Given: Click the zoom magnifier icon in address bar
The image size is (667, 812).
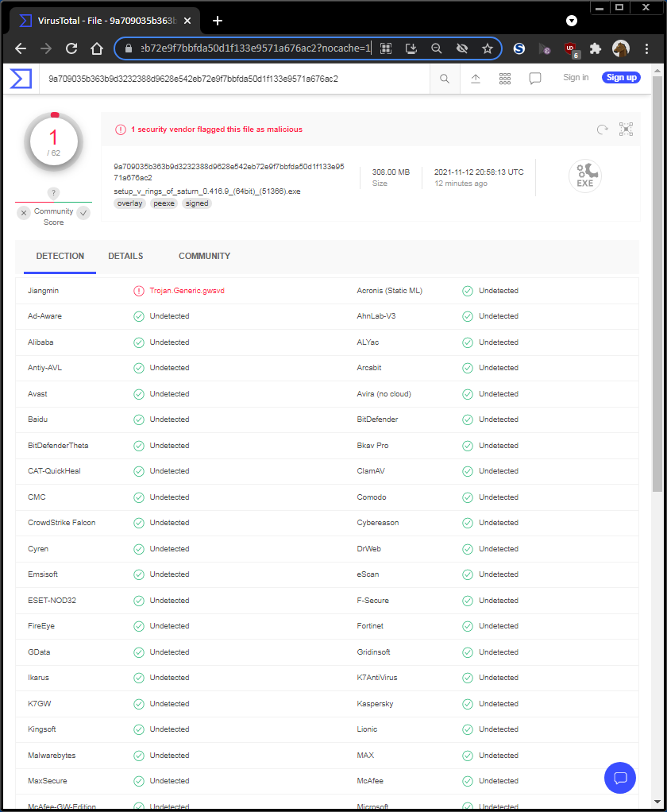Looking at the screenshot, I should point(437,48).
